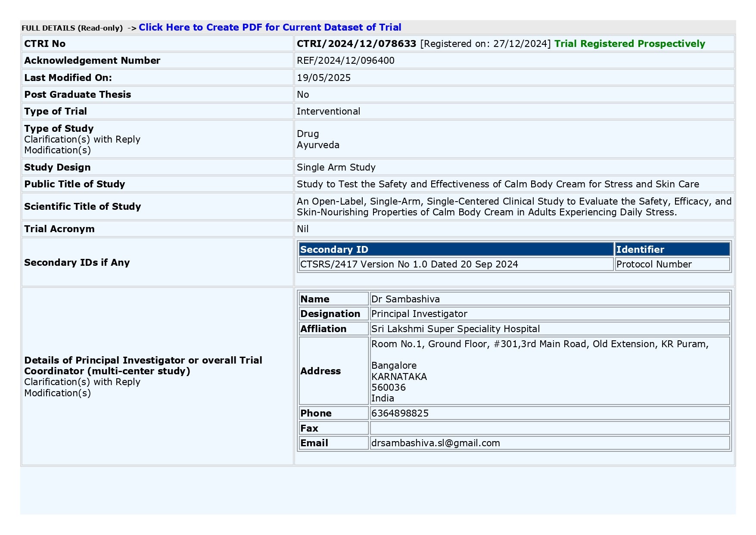The image size is (756, 535).
Task: Open Modification(s) under Principal Investigator details
Action: (57, 393)
